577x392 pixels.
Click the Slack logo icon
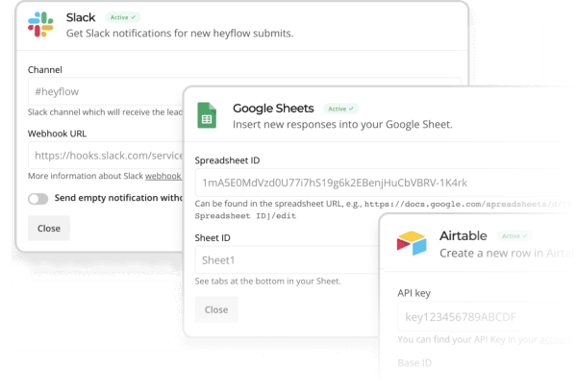tap(40, 24)
